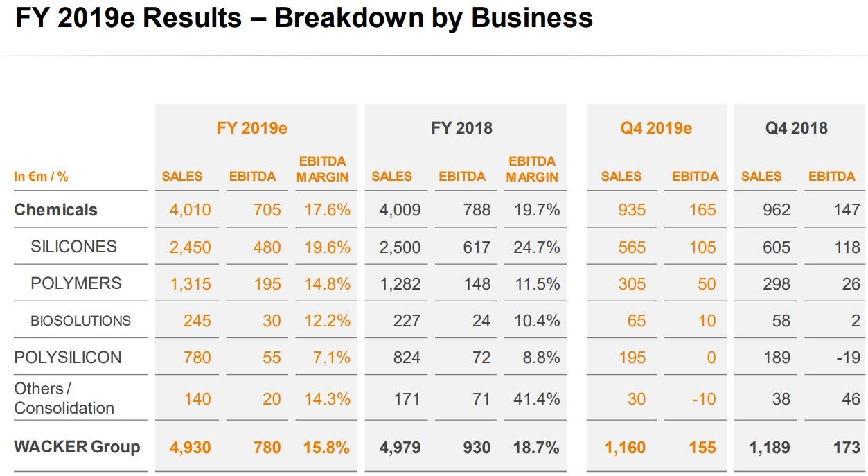The image size is (868, 476).
Task: Click the 'POLYSILICON' row label
Action: 68,358
